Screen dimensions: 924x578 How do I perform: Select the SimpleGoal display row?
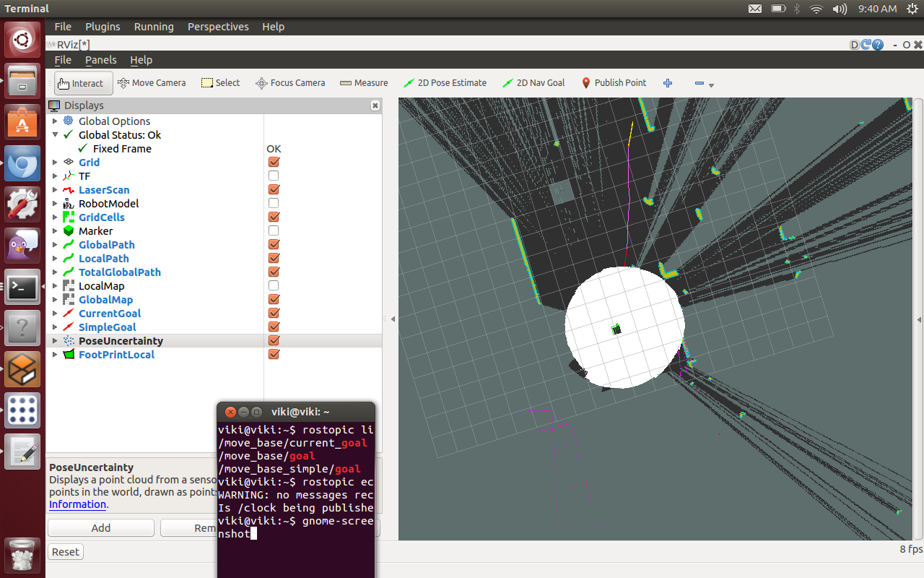215,327
